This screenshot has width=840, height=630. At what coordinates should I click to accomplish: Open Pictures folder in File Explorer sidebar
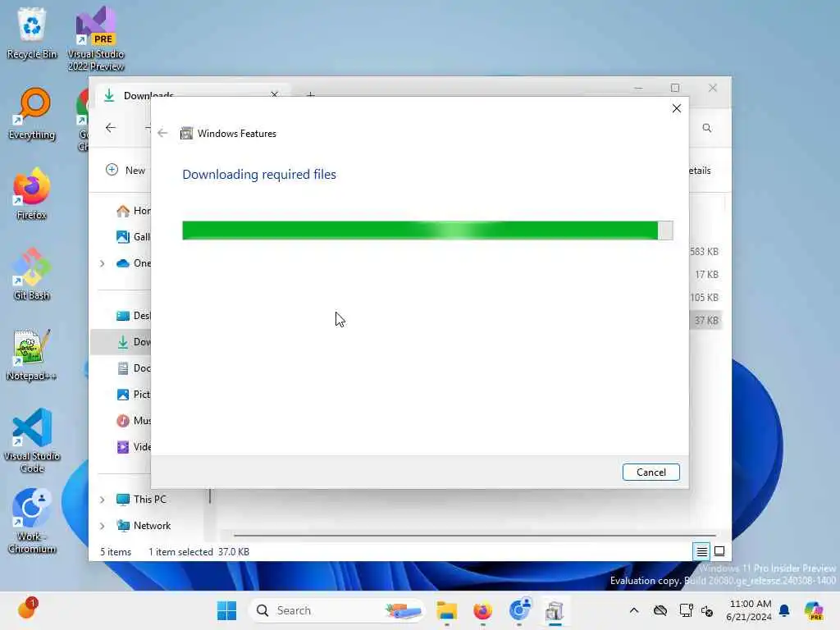point(133,395)
